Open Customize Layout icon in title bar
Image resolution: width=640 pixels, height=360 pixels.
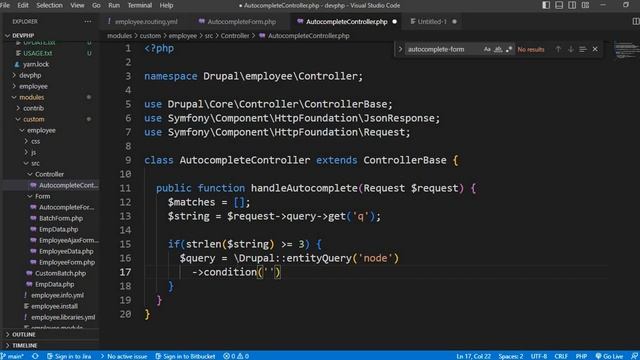point(585,5)
